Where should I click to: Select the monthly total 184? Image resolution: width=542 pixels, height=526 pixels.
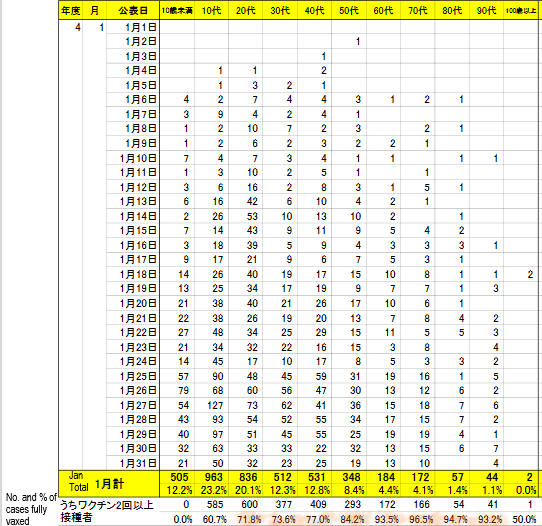point(386,477)
